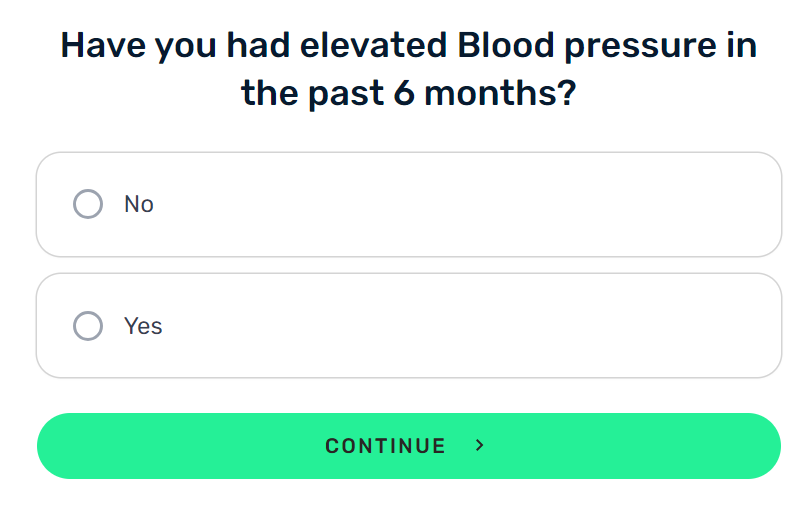Click empty area inside the No card
Viewport: 809px width, 515px height.
(464, 204)
